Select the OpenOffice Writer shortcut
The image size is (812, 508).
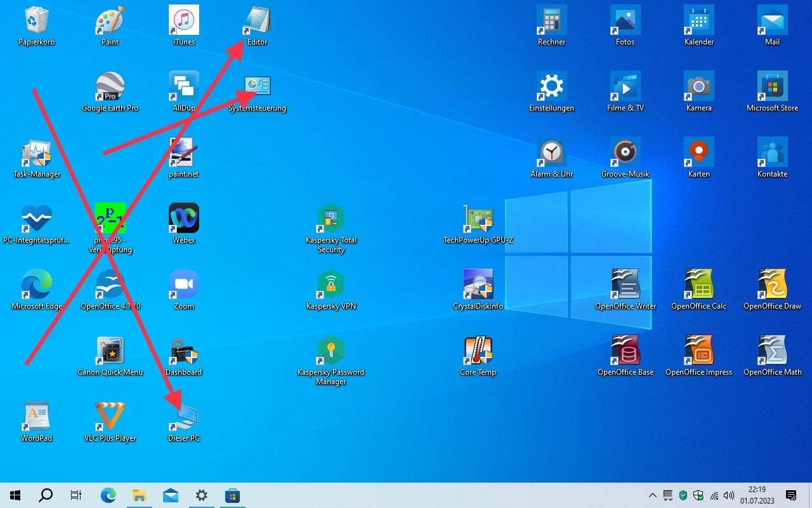[625, 285]
